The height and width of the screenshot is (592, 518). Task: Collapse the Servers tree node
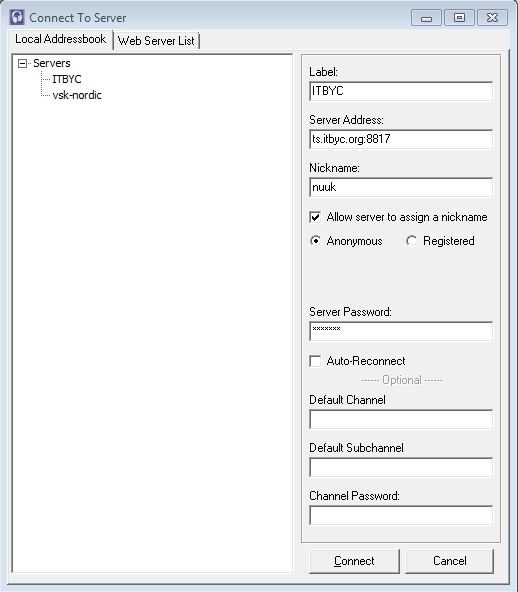(x=22, y=63)
